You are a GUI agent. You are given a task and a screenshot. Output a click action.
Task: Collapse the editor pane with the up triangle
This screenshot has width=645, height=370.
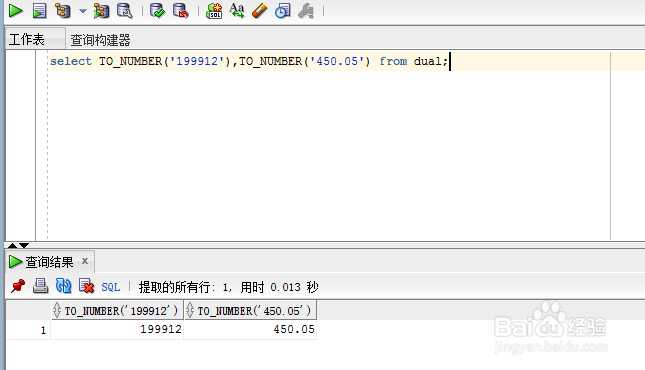tap(13, 245)
